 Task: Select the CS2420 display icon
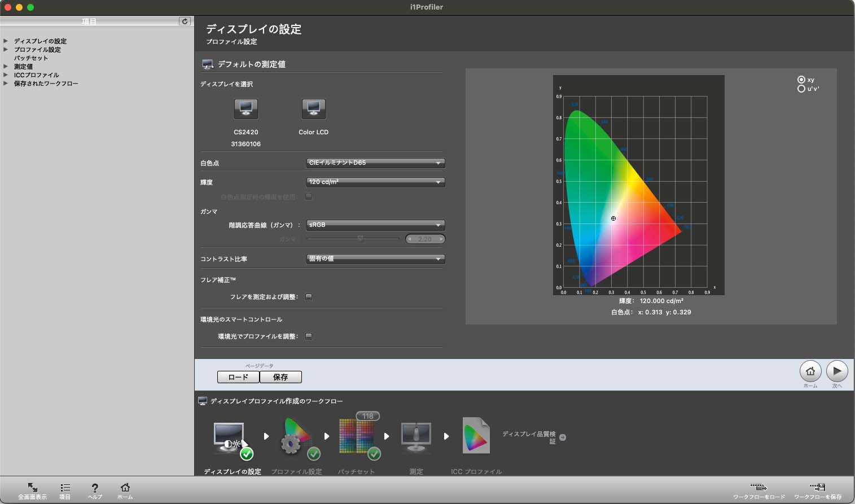[x=246, y=108]
